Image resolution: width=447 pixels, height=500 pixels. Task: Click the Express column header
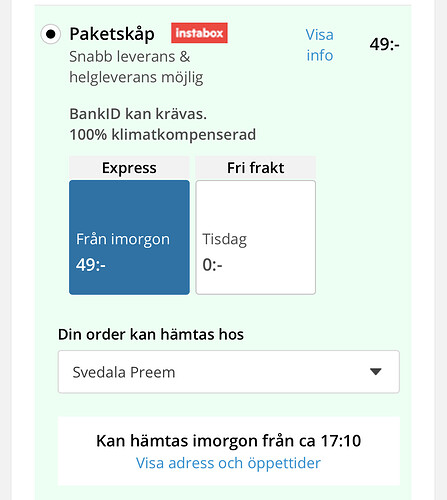[x=129, y=168]
